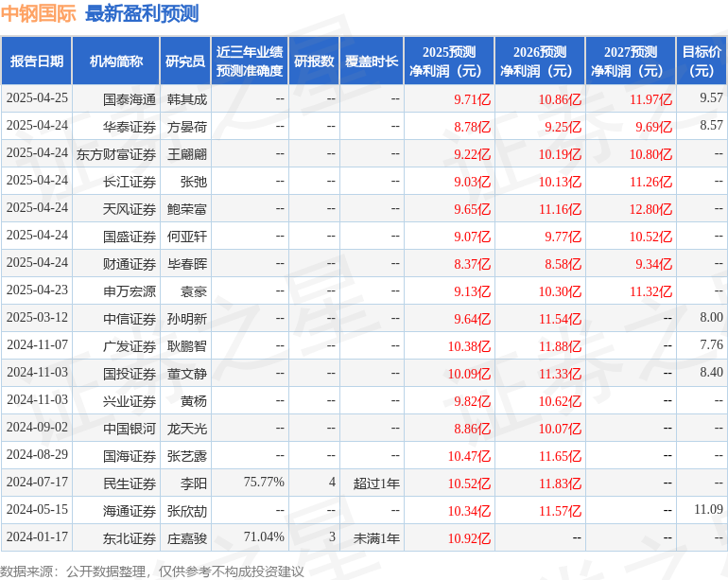Click coverage 未满1年

point(376,538)
